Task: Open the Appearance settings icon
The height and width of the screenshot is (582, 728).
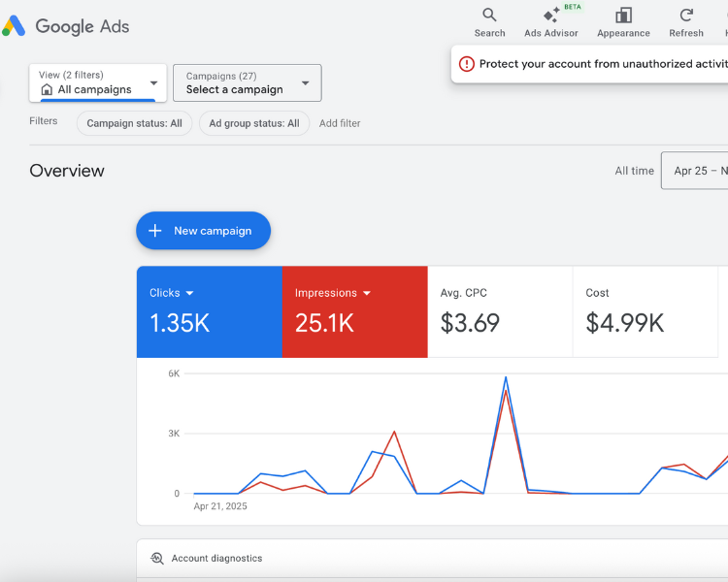Action: pyautogui.click(x=623, y=15)
